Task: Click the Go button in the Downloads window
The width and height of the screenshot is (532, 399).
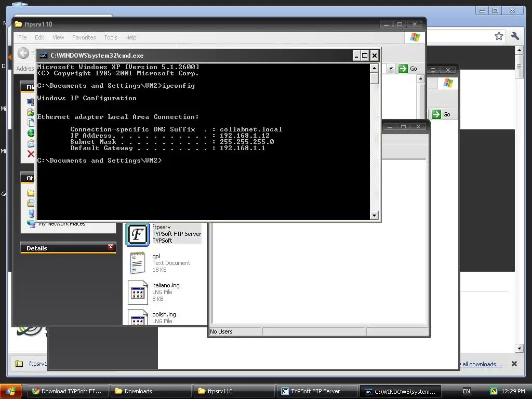Action: 441,114
